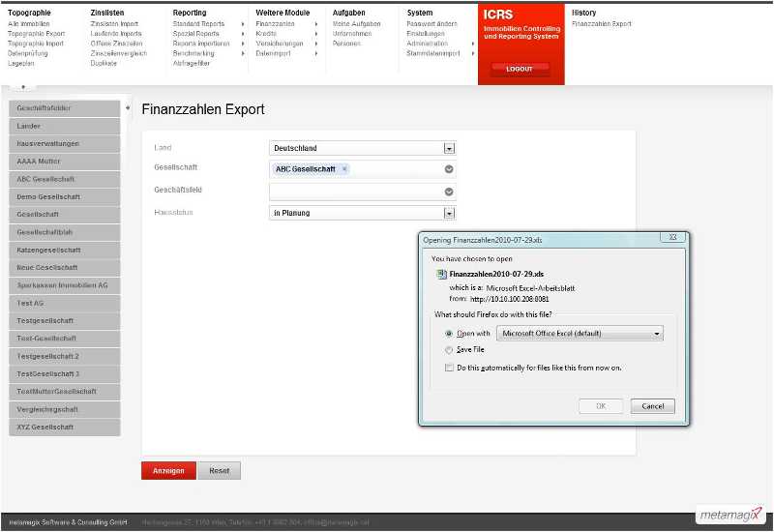Open Personen under Aufgaben

point(346,44)
